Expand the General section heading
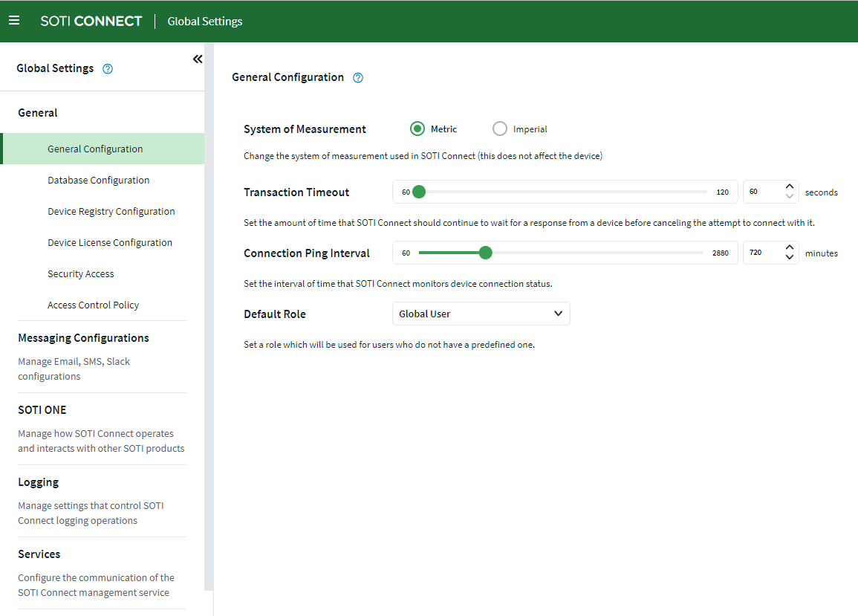This screenshot has width=858, height=616. 38,113
